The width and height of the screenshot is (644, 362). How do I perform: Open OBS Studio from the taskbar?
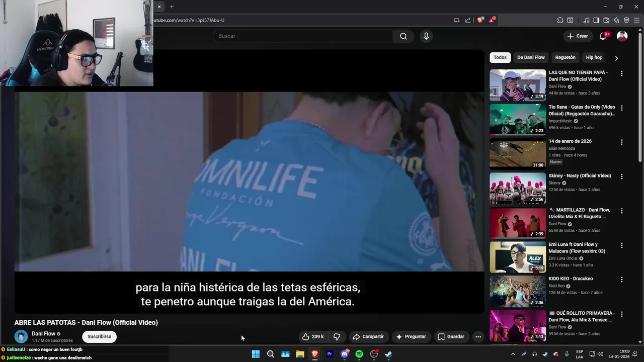point(374,354)
